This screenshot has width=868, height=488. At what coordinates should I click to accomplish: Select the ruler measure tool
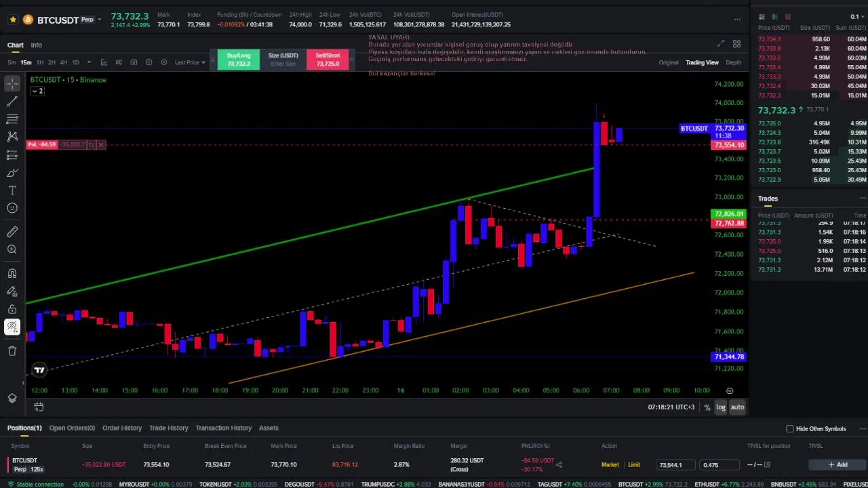click(12, 232)
